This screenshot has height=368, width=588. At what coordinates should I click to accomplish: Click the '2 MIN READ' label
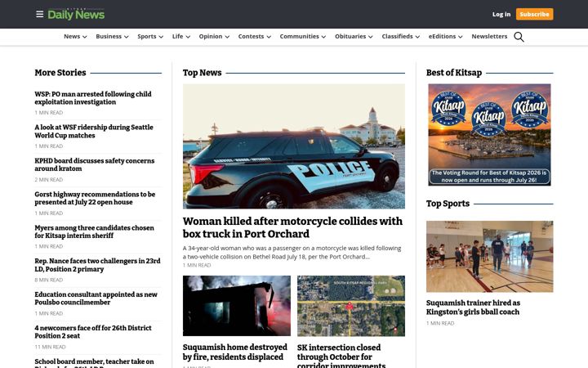49,180
